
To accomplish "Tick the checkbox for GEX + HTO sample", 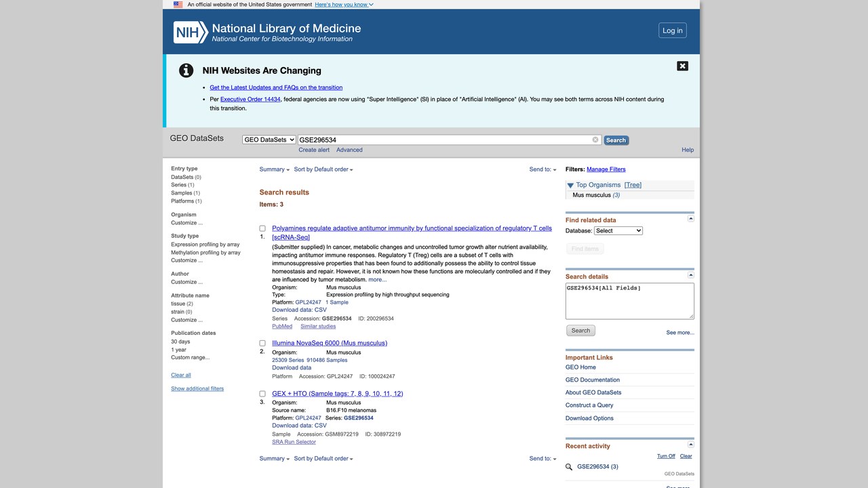I will pyautogui.click(x=262, y=394).
